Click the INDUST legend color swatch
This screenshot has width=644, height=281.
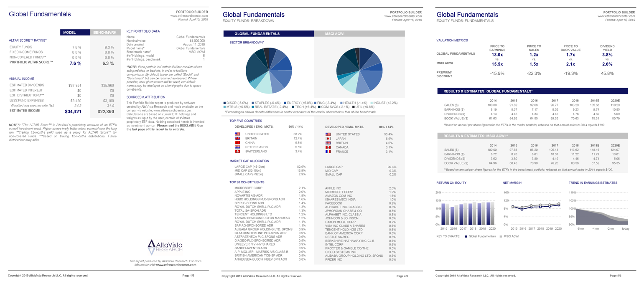click(371, 103)
